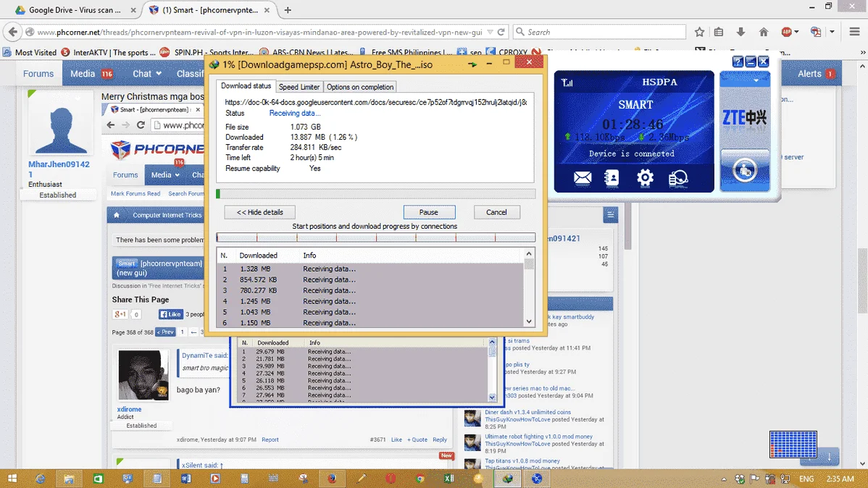Go back with the Firefox back arrow

coord(13,32)
